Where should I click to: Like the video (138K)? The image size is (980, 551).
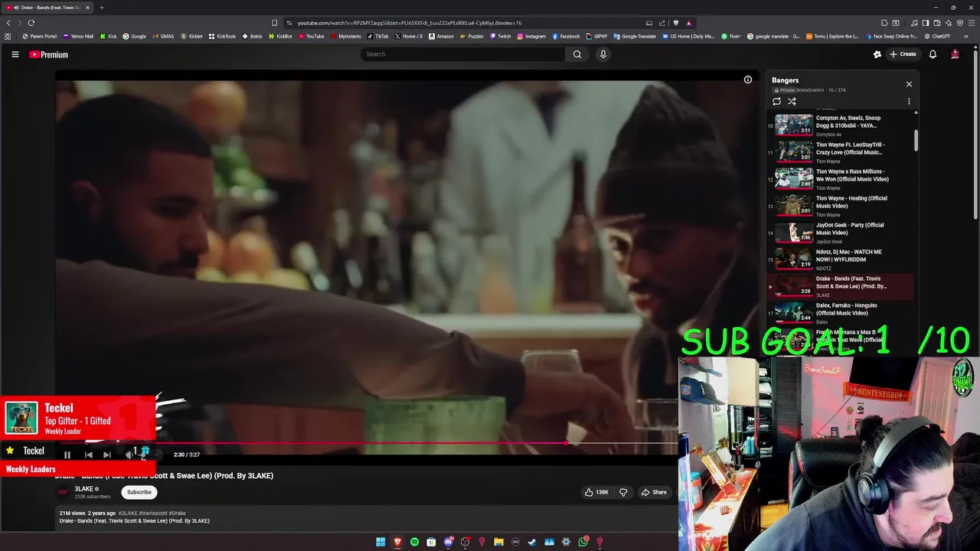click(596, 492)
